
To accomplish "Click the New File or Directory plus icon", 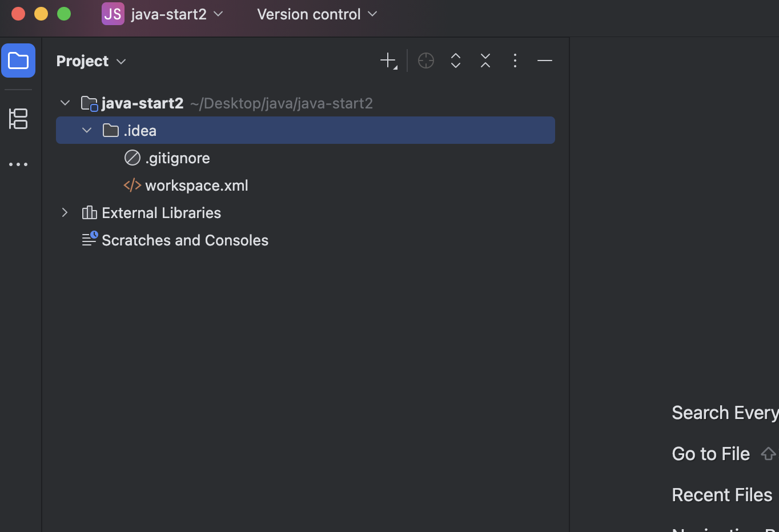I will (388, 61).
